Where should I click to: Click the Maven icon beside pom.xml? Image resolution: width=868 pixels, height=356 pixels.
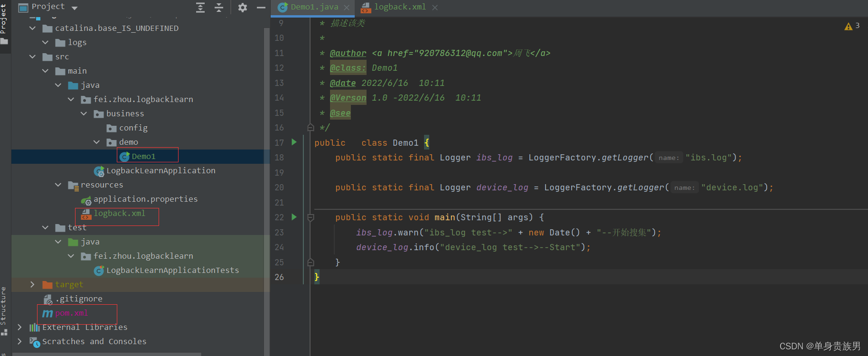47,313
